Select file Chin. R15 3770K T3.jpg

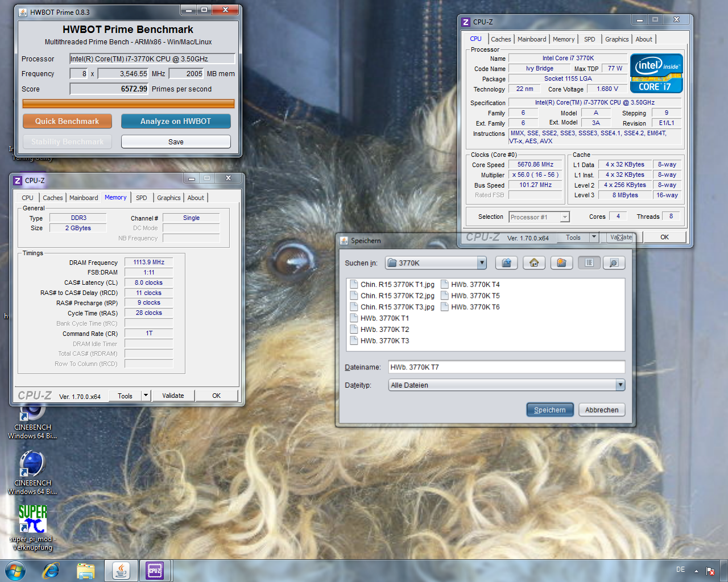point(392,307)
